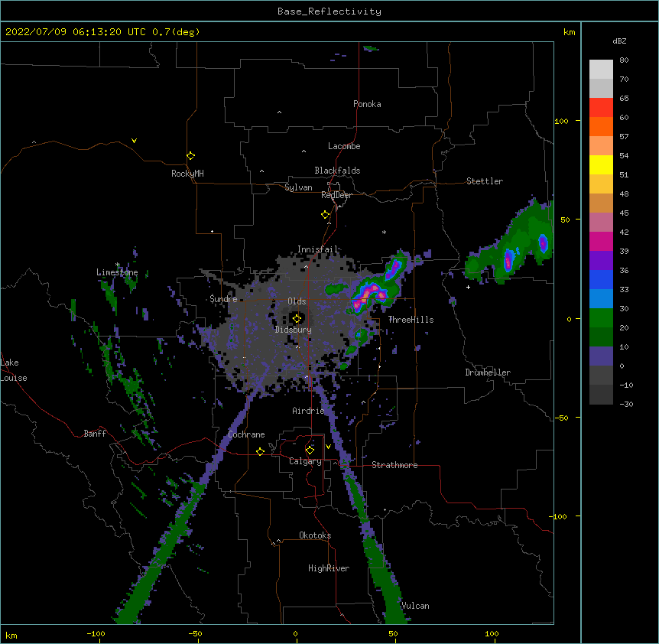Click the Blackfalds city label

point(337,171)
